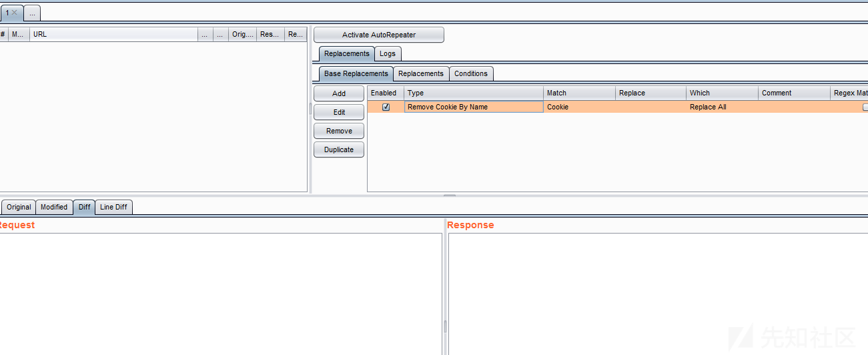Sort by the Match column header
Viewport: 868px width, 355px height.
pyautogui.click(x=579, y=93)
